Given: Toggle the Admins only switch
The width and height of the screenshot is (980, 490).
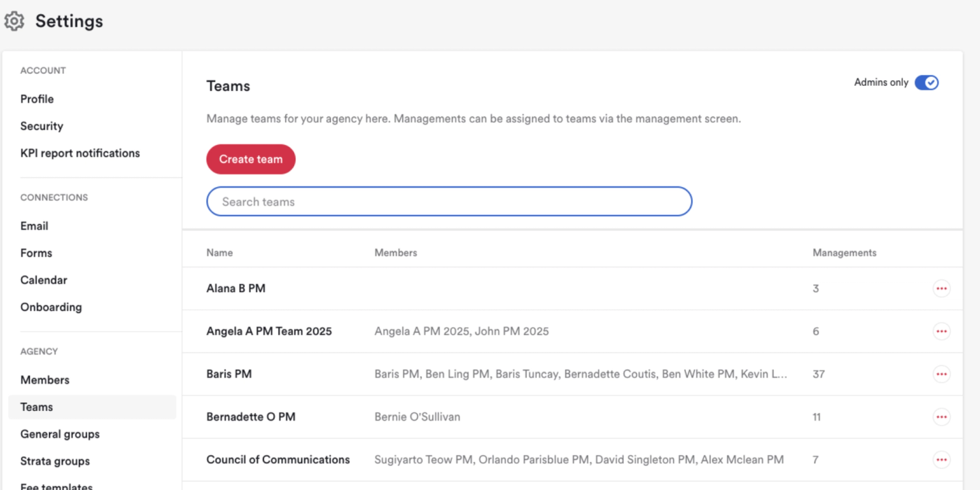Looking at the screenshot, I should tap(926, 82).
